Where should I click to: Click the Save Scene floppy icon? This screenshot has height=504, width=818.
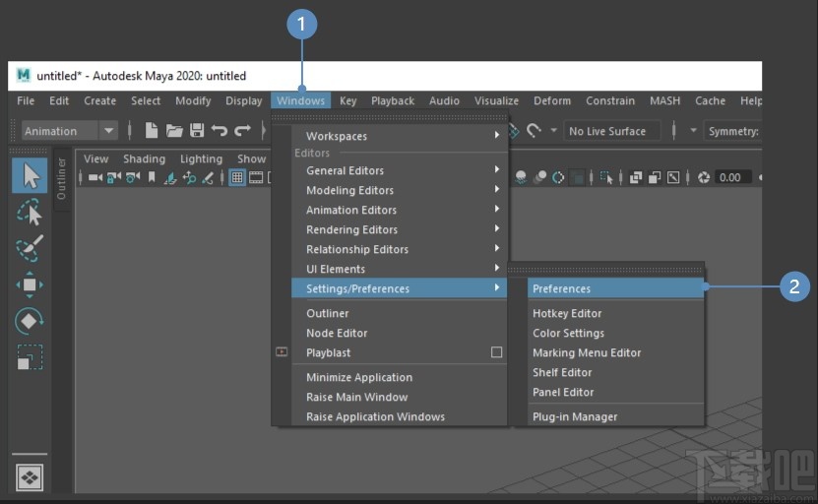(197, 131)
